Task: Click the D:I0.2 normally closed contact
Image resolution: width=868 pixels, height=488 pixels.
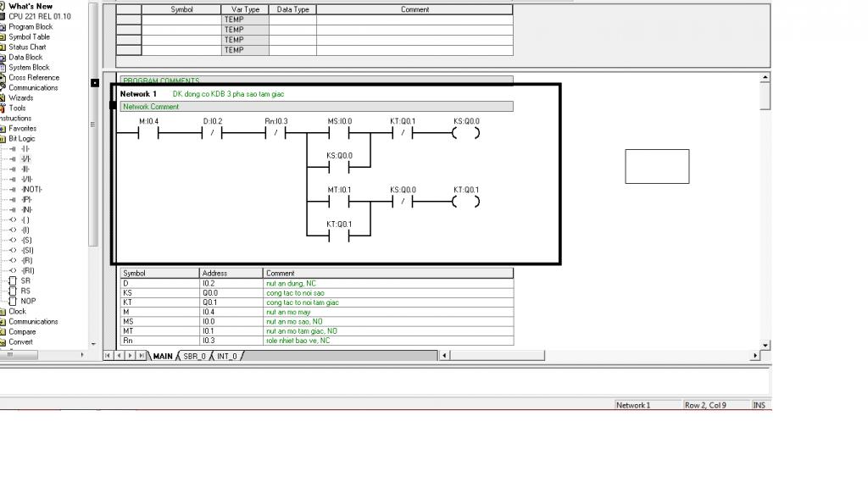Action: coord(212,133)
